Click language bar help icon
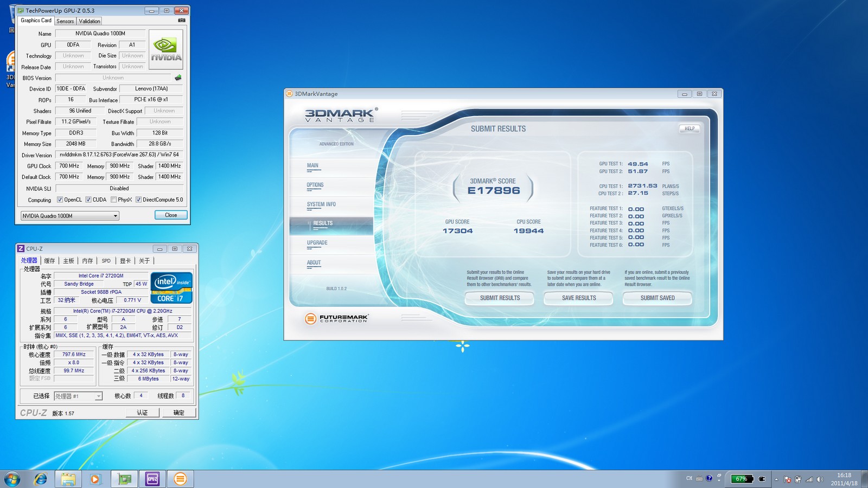 709,478
